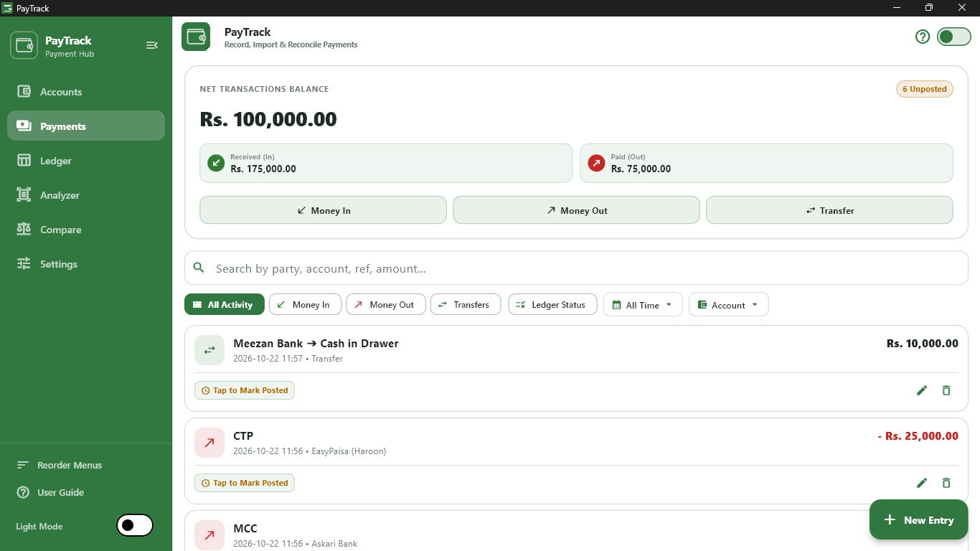
Task: Open the All Time date dropdown
Action: click(x=643, y=304)
